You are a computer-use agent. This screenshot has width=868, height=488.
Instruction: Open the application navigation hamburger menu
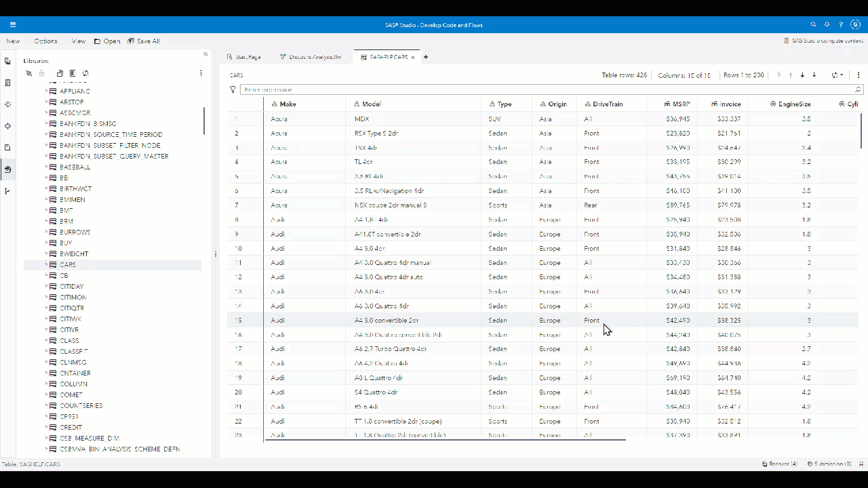click(13, 24)
